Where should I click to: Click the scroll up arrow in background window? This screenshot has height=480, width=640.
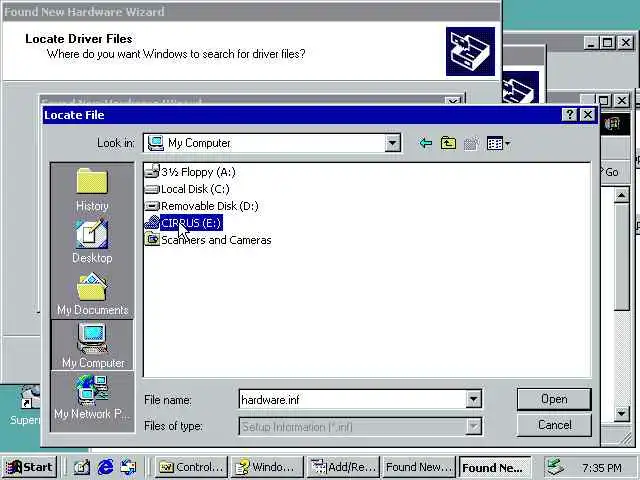(621, 196)
